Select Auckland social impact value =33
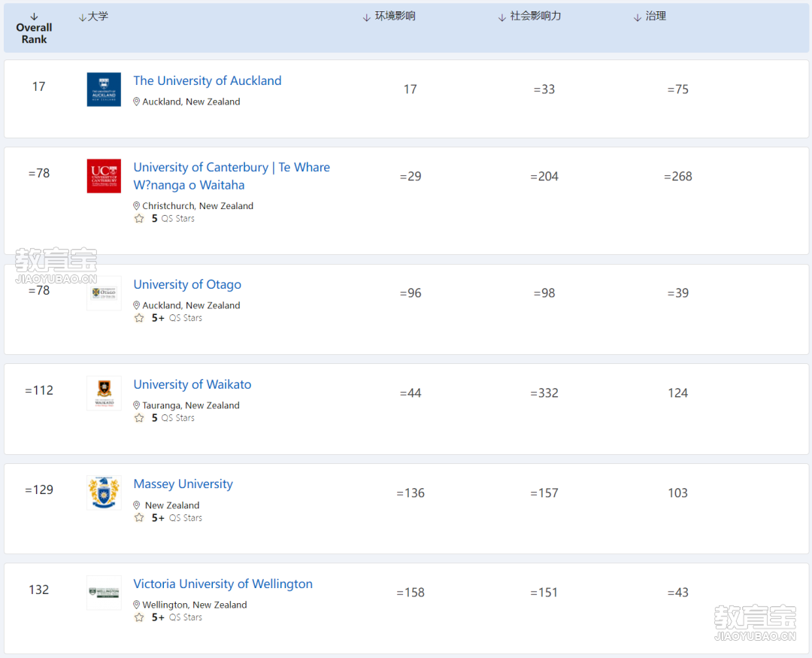 pyautogui.click(x=544, y=89)
